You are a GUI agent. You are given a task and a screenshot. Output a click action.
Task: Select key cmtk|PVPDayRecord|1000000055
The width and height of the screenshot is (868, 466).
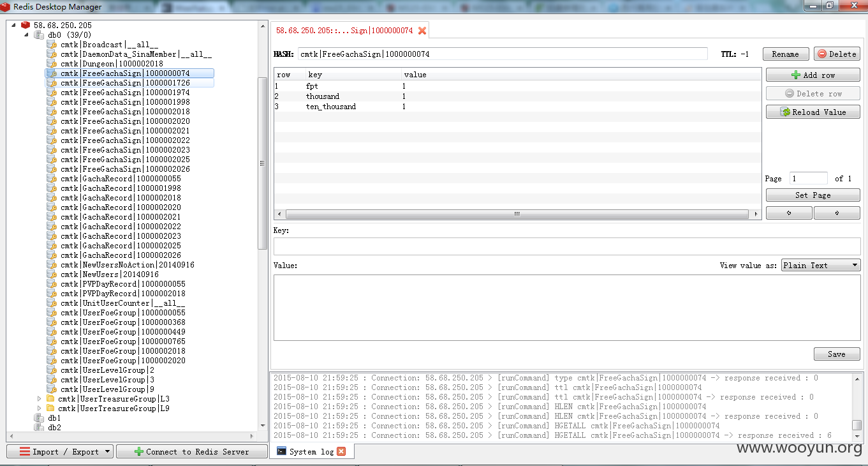123,284
